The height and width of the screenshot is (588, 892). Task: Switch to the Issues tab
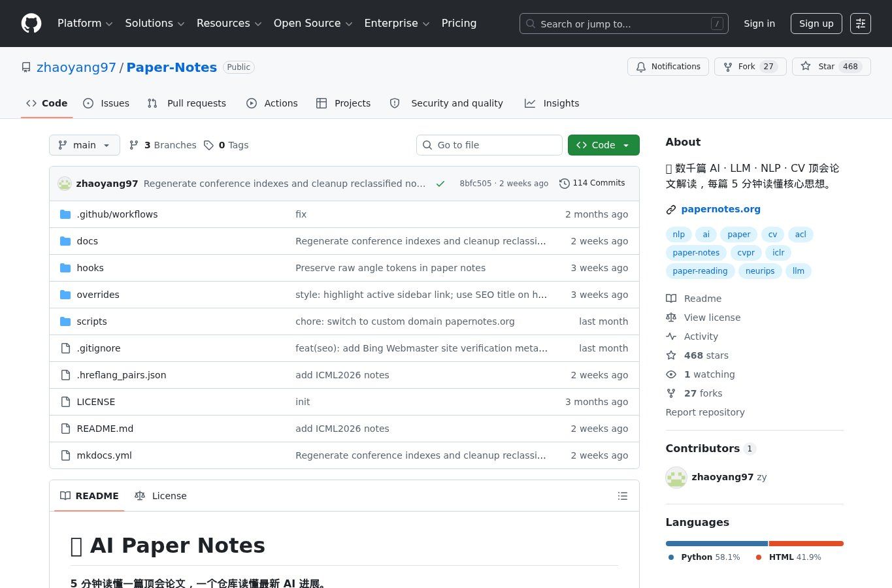pyautogui.click(x=107, y=103)
